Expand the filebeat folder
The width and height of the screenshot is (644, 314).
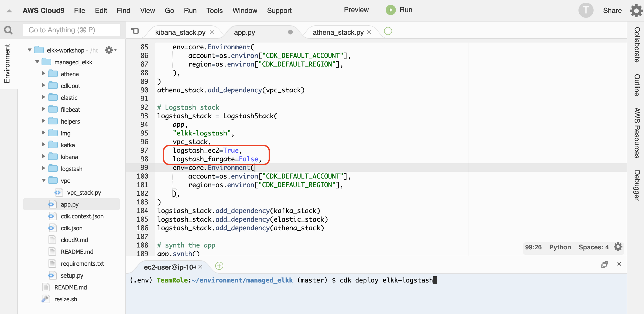click(43, 109)
